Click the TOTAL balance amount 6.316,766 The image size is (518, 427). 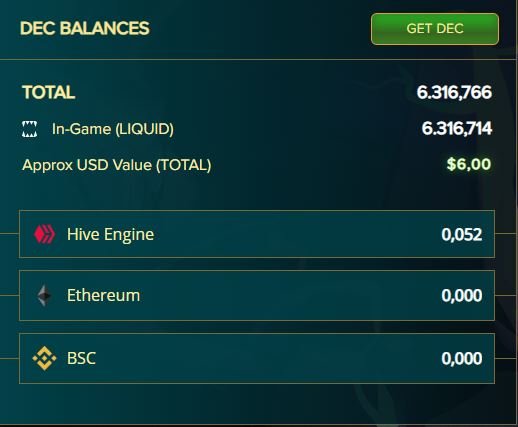[454, 92]
